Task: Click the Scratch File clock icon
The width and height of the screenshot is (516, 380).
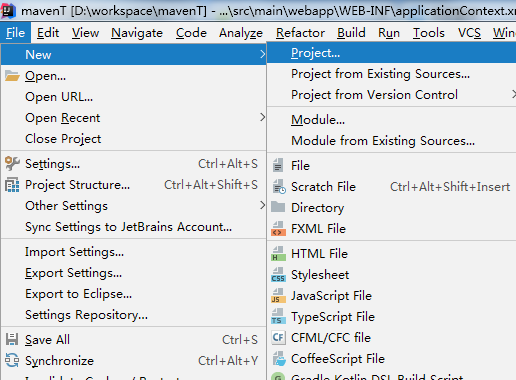Action: point(279,187)
